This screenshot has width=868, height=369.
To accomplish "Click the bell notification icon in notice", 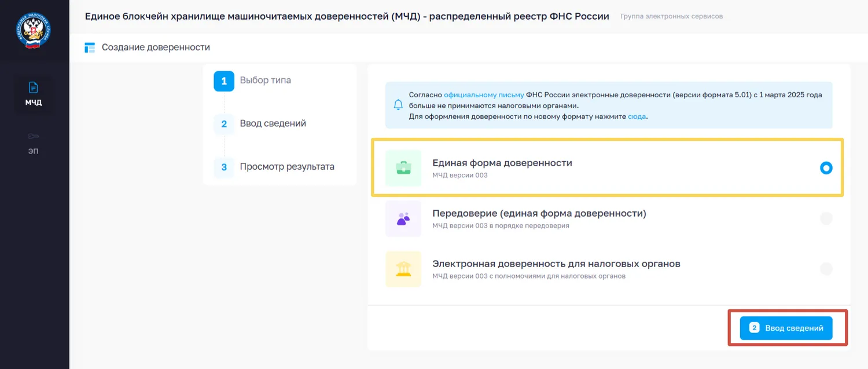I will click(x=398, y=105).
